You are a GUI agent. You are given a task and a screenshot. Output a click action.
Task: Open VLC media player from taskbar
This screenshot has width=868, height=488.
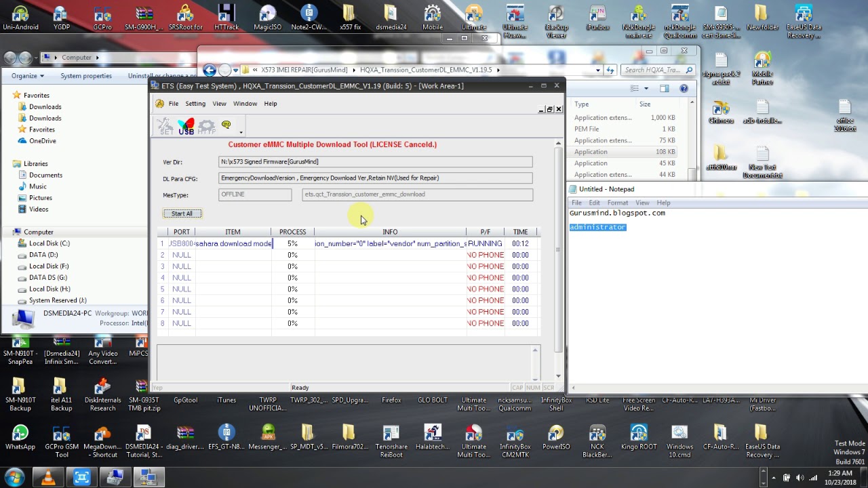(x=49, y=478)
